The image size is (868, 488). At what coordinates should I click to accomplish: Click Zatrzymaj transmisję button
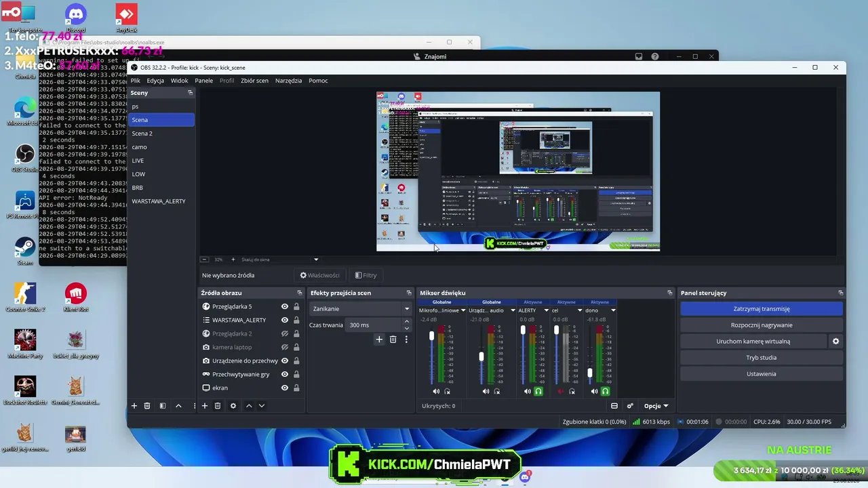(x=762, y=309)
